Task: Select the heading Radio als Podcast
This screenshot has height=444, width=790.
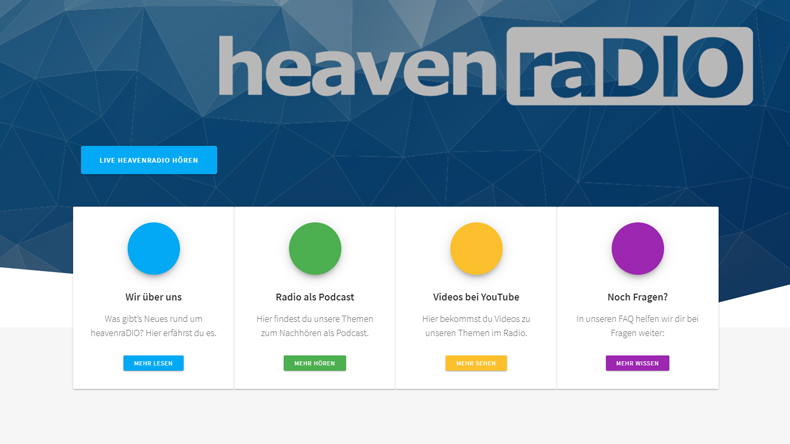Action: click(315, 297)
